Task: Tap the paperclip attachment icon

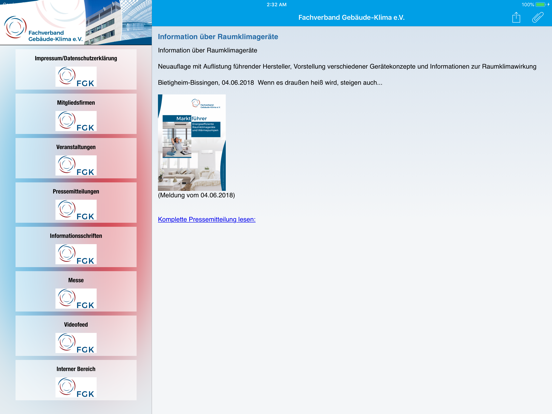Action: click(538, 17)
